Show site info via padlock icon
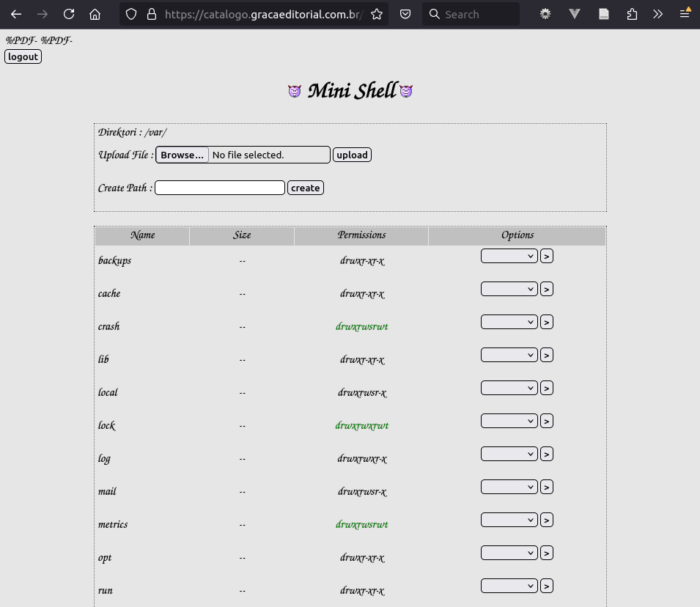This screenshot has height=607, width=700. click(x=152, y=14)
